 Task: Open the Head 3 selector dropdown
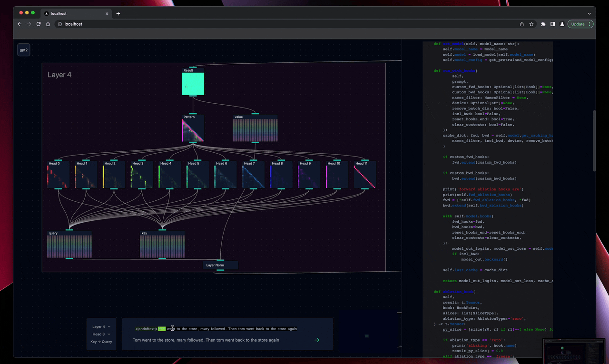[101, 334]
